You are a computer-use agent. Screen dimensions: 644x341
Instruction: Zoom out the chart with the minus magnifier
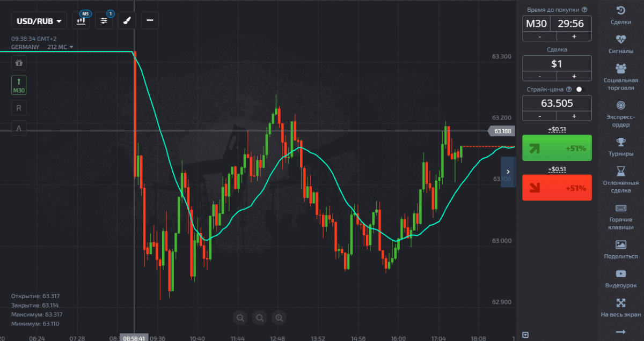(240, 318)
